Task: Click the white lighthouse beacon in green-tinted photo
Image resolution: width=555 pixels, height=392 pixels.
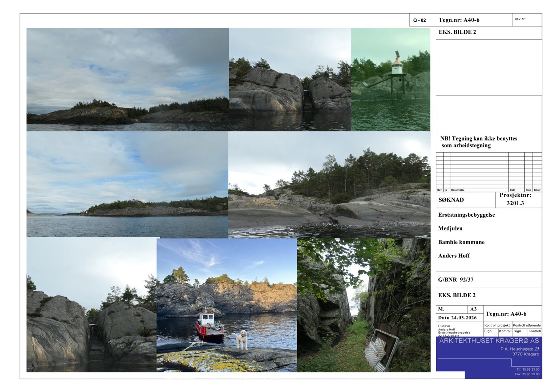Action: [397, 65]
